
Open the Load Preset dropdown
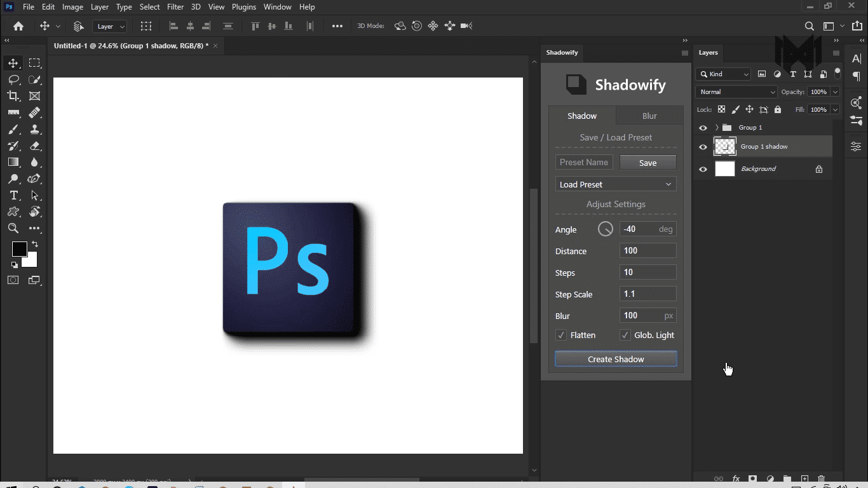coord(616,184)
